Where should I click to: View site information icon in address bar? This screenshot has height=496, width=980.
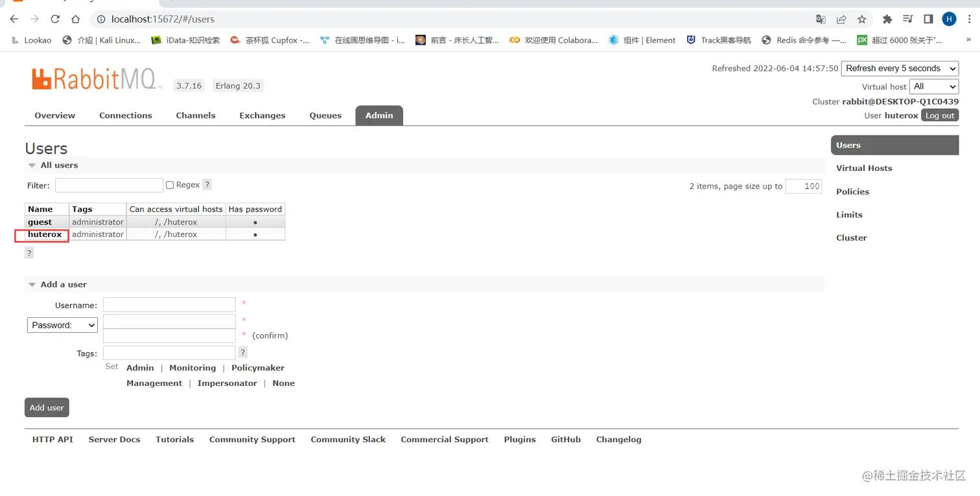101,19
